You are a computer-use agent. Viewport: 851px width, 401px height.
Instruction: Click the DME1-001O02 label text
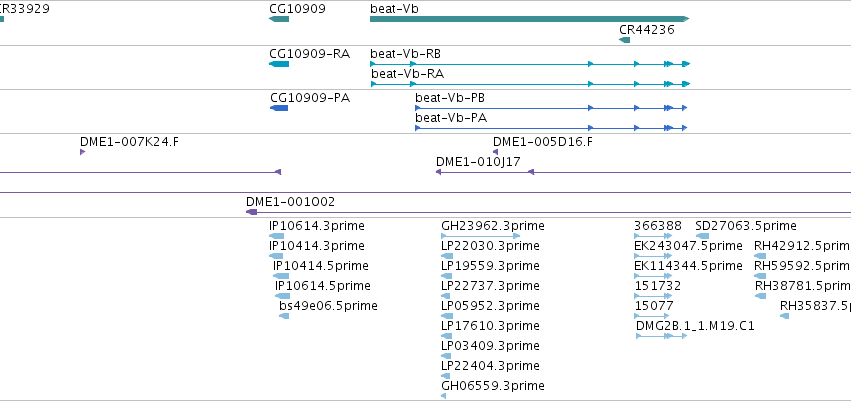click(290, 202)
